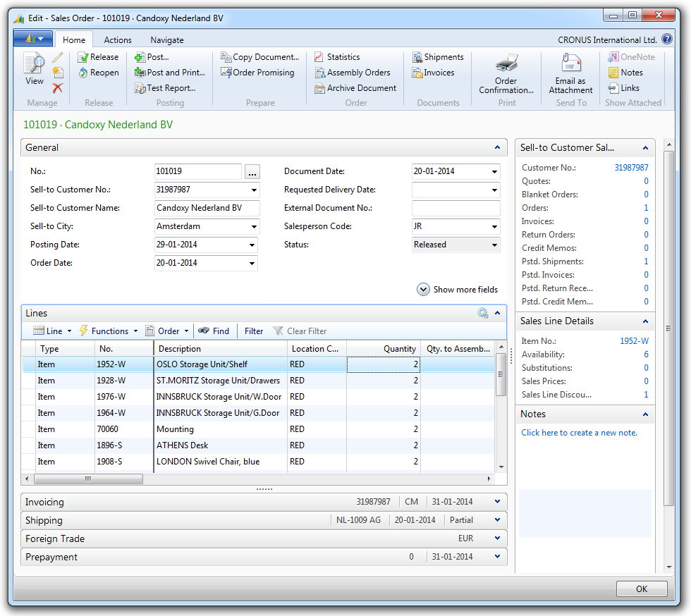The width and height of the screenshot is (691, 616).
Task: Open Assembly Orders
Action: click(353, 73)
